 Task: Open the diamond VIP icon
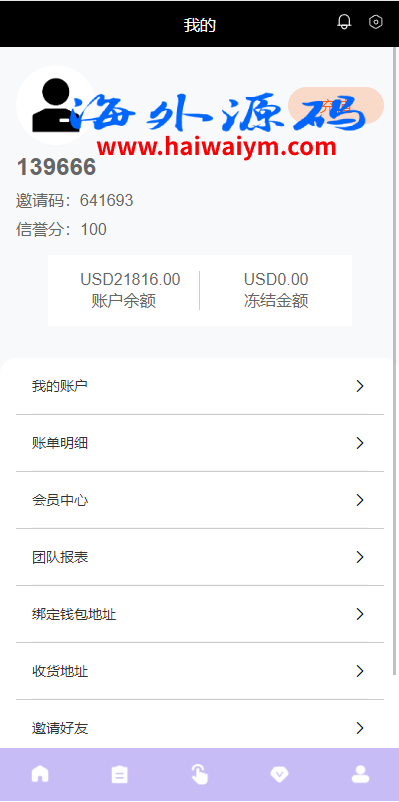279,774
